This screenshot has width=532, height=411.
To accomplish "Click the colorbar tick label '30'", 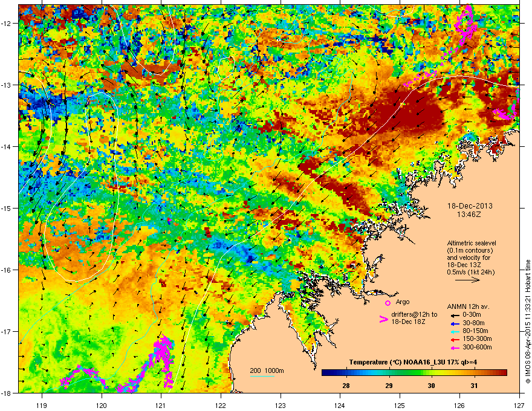I will click(431, 386).
